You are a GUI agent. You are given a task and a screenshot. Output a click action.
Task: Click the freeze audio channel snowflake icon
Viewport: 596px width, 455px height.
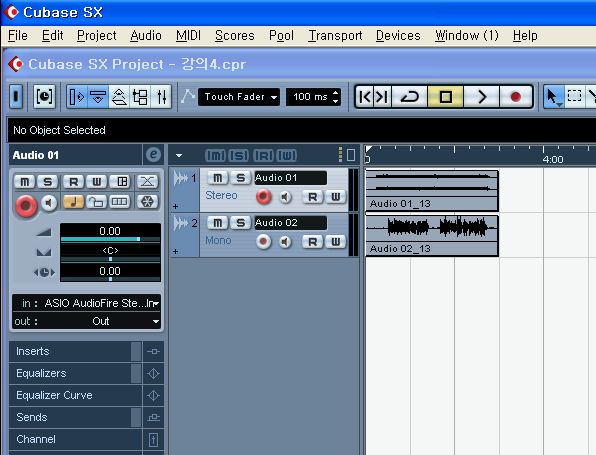(x=147, y=201)
